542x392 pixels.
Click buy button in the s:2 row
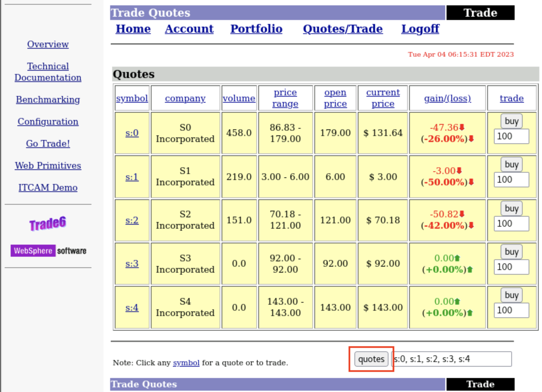(x=512, y=208)
